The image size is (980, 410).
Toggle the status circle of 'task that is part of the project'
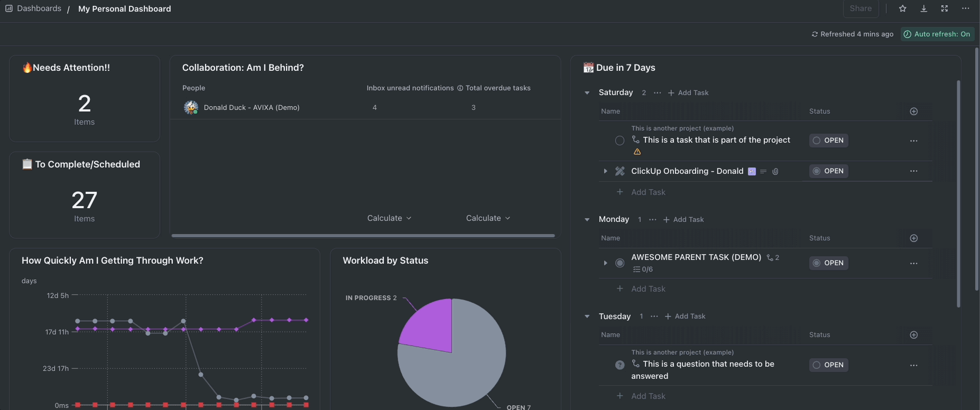pos(620,141)
